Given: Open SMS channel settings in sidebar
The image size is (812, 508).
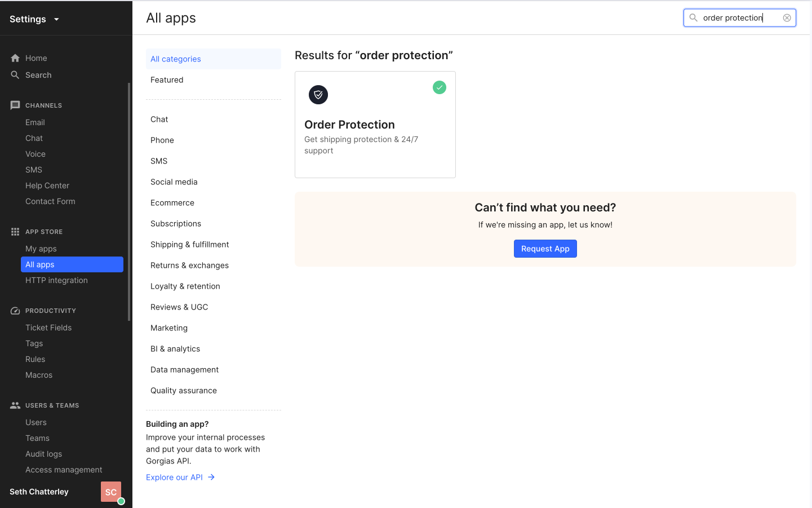Looking at the screenshot, I should pos(34,170).
